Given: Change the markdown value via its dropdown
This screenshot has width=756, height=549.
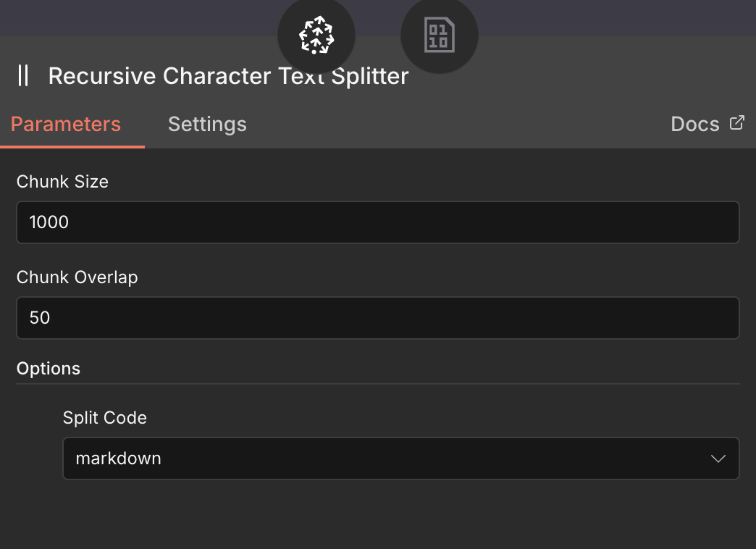Looking at the screenshot, I should click(x=400, y=458).
